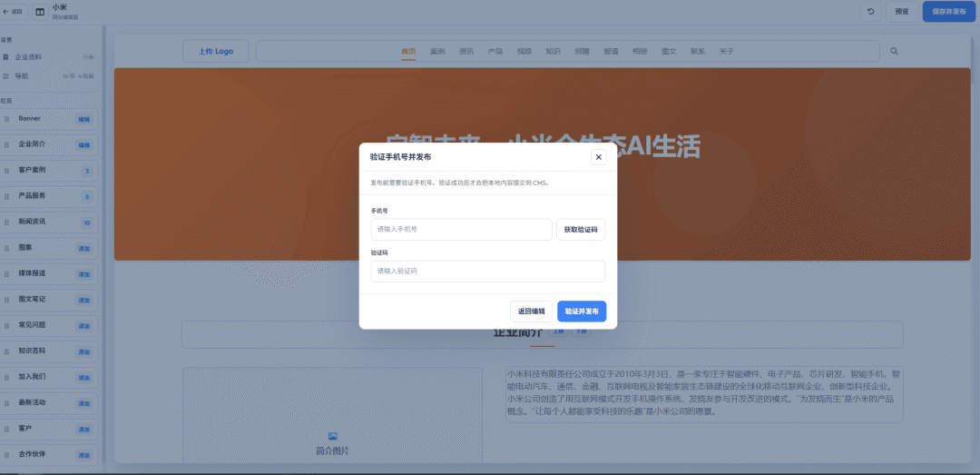
Task: Open 导航 settings in sidebar
Action: (49, 76)
